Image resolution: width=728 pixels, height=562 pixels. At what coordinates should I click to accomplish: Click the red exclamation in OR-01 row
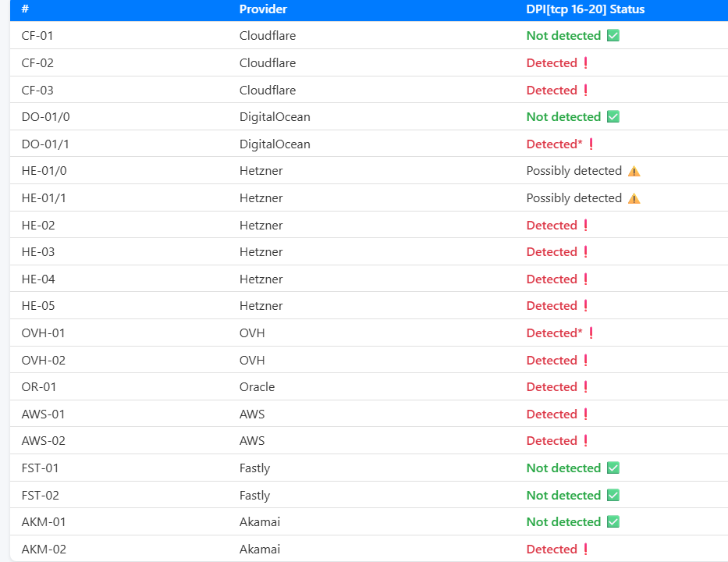point(585,387)
